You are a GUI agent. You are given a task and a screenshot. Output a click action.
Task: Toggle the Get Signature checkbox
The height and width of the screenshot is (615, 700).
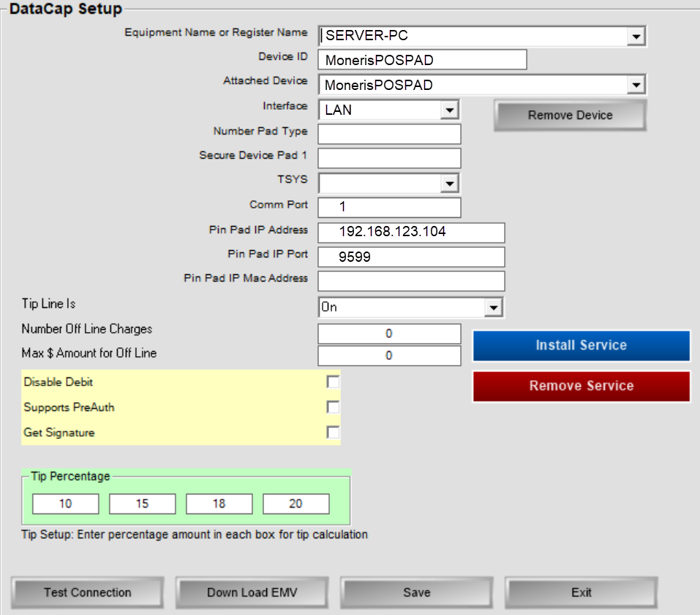pyautogui.click(x=333, y=432)
